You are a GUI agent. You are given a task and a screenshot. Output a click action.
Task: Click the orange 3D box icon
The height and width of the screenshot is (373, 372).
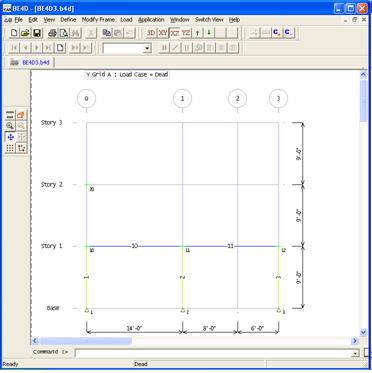tap(21, 115)
